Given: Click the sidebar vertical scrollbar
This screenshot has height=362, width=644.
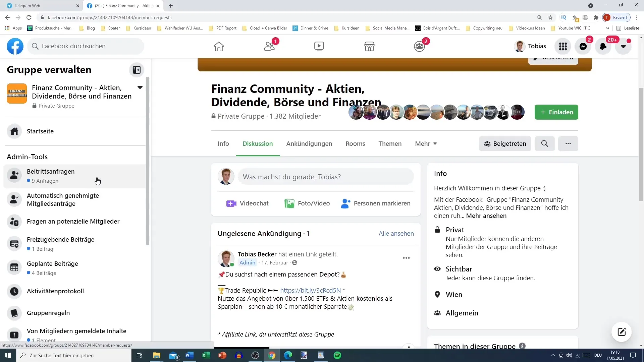Looking at the screenshot, I should click(x=148, y=161).
